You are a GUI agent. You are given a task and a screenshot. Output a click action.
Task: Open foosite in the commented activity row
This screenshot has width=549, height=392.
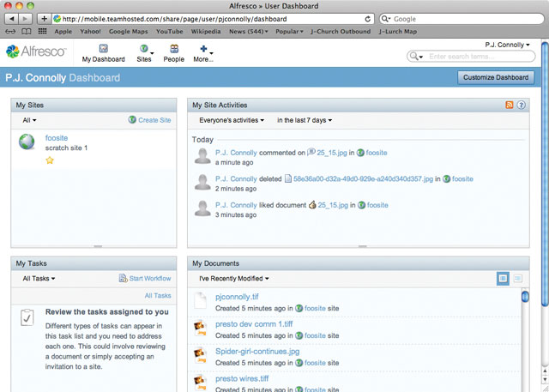click(x=377, y=153)
